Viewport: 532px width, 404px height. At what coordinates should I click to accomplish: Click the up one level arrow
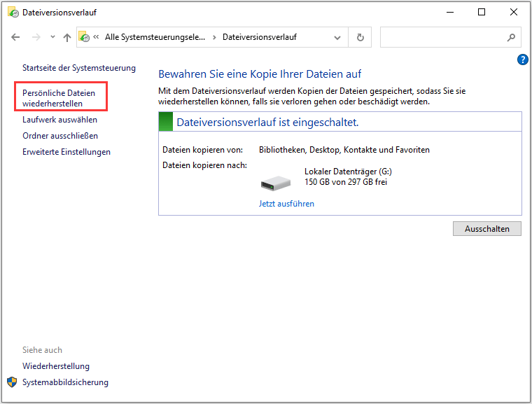(x=66, y=37)
